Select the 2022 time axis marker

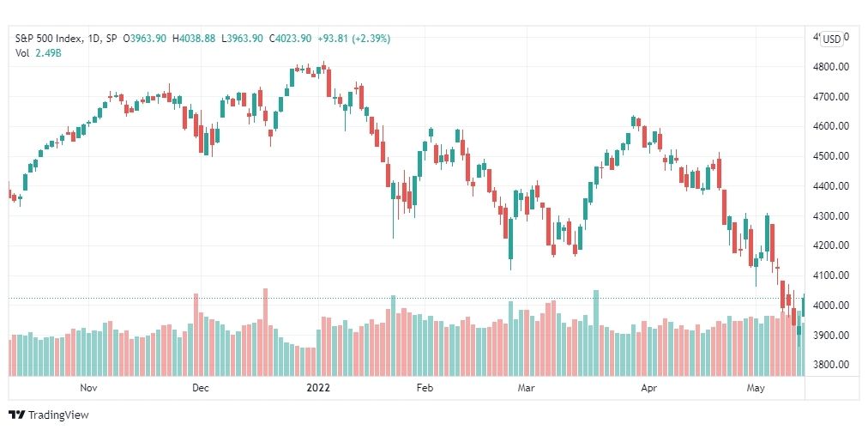318,388
